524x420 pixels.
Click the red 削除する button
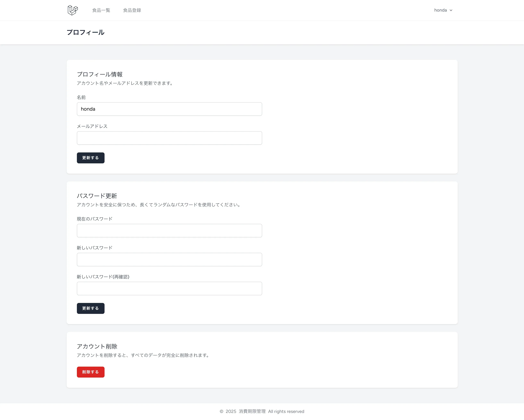pos(90,372)
